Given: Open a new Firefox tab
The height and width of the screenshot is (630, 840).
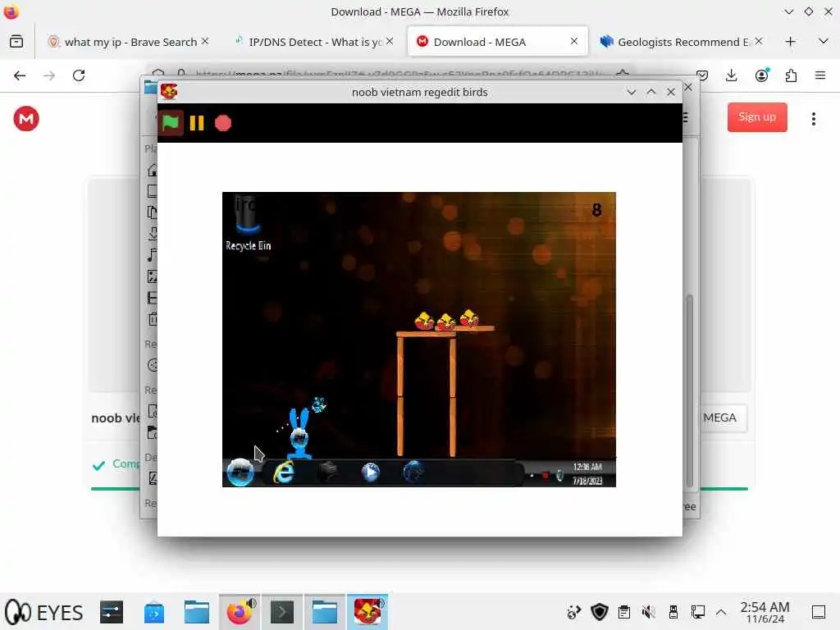Looking at the screenshot, I should [x=790, y=42].
